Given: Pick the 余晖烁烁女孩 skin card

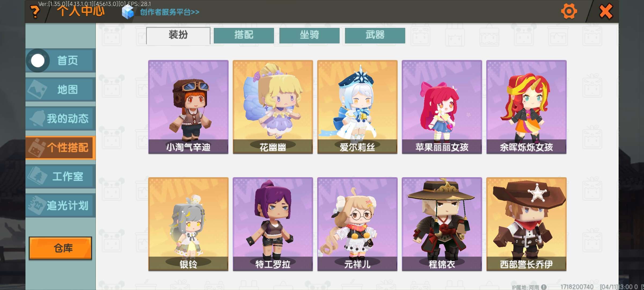Looking at the screenshot, I should coord(526,107).
